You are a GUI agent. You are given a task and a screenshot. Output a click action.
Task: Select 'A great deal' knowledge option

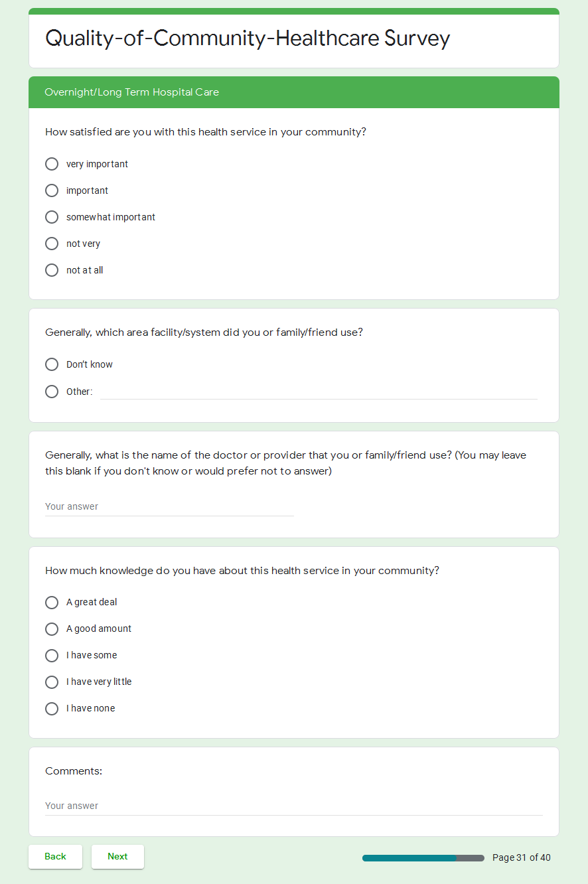[x=52, y=603]
